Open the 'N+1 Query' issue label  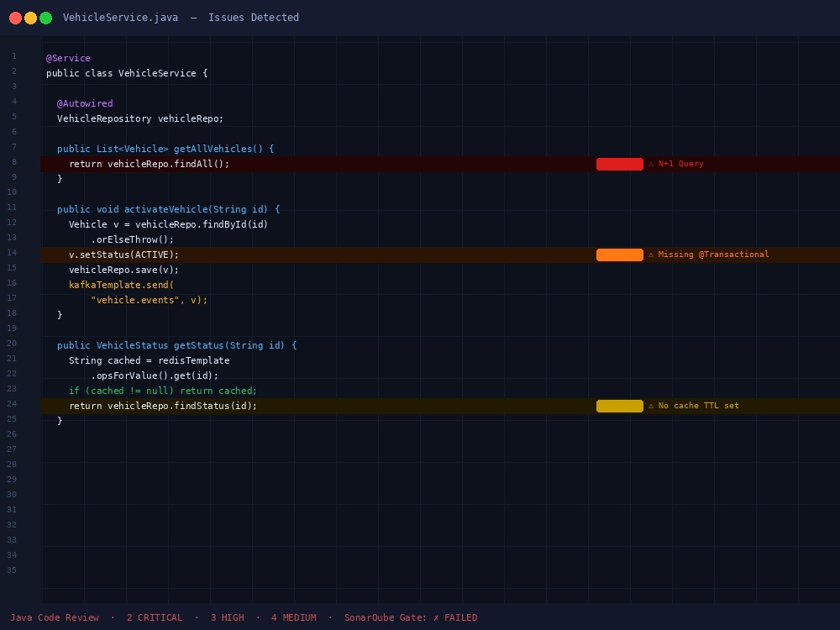pyautogui.click(x=680, y=164)
